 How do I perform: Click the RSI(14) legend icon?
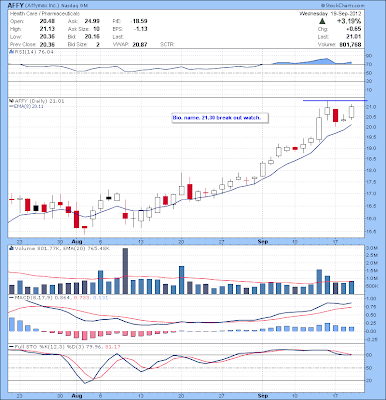pyautogui.click(x=11, y=52)
